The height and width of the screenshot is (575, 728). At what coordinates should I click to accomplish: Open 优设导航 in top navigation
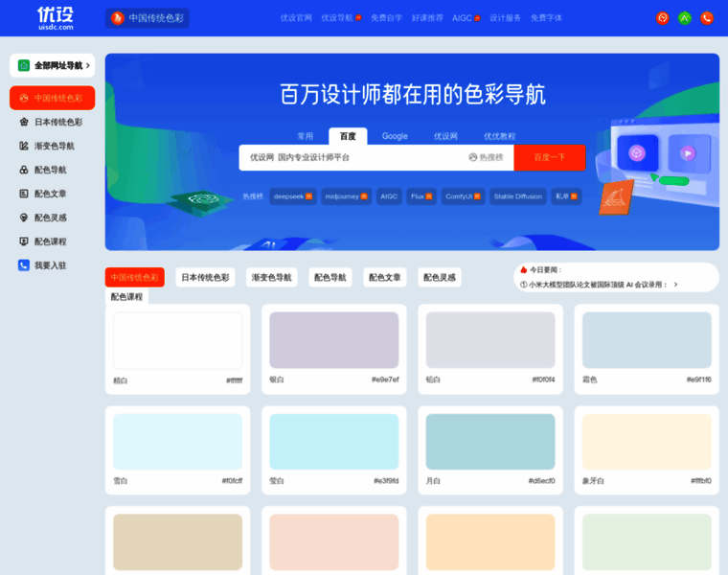(x=337, y=18)
